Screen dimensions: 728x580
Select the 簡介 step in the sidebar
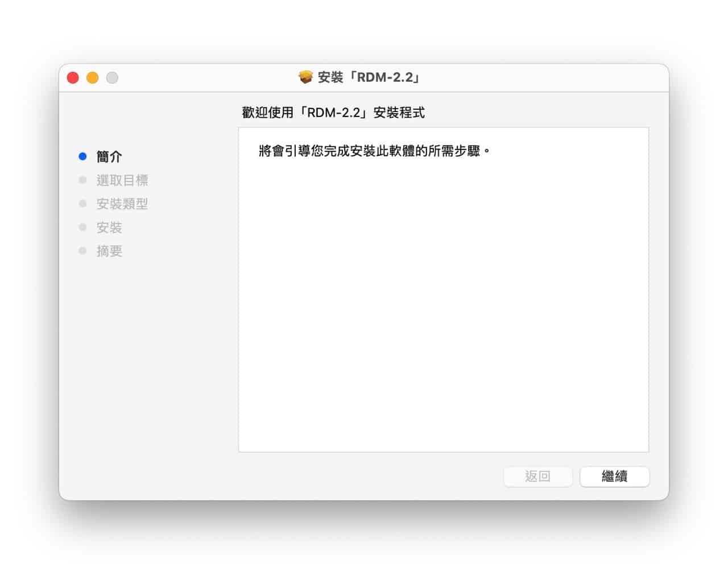(x=109, y=156)
